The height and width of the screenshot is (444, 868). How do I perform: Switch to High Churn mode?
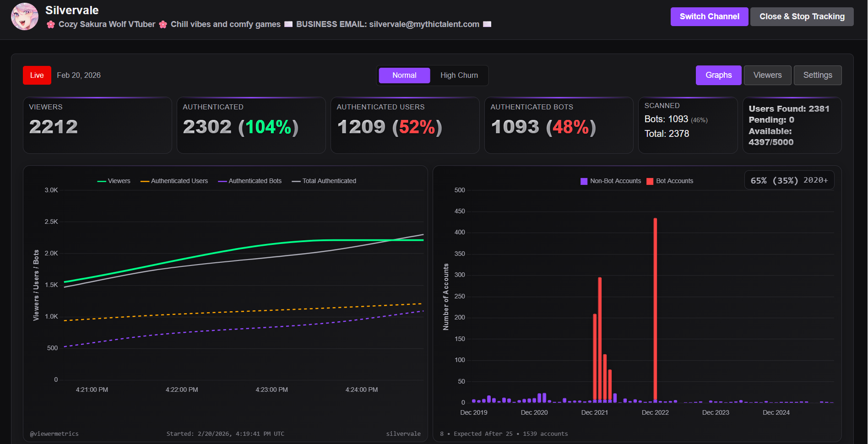(459, 76)
